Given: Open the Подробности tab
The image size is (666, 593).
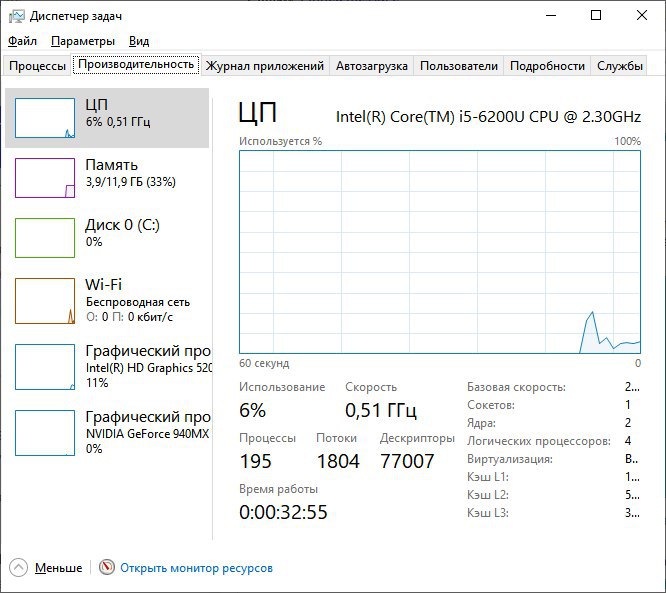Looking at the screenshot, I should coord(547,66).
